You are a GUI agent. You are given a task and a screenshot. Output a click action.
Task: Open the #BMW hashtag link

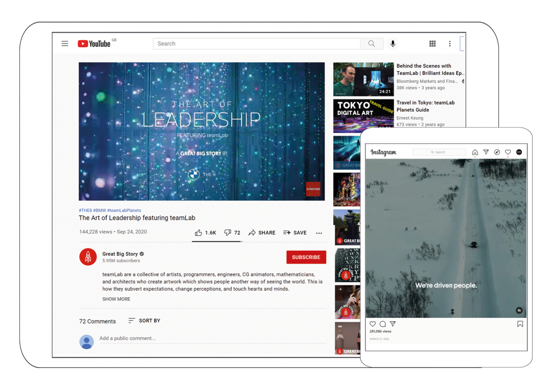point(100,210)
